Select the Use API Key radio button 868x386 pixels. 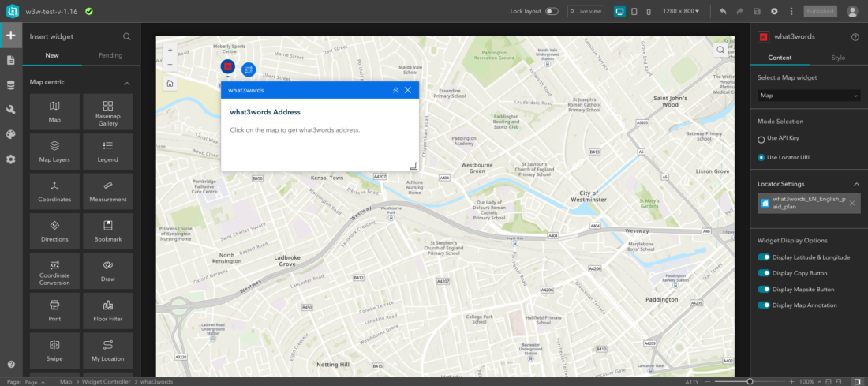pos(761,138)
